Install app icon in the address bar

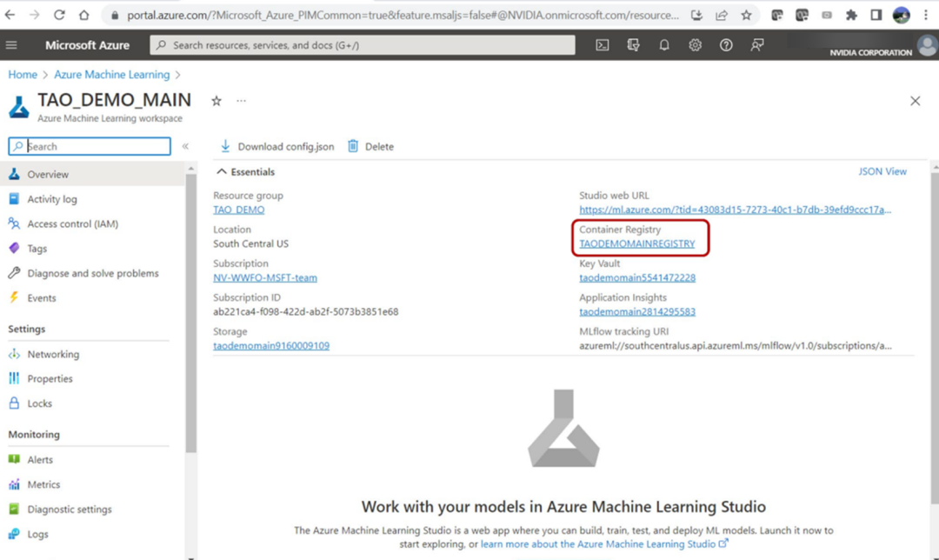click(x=696, y=15)
